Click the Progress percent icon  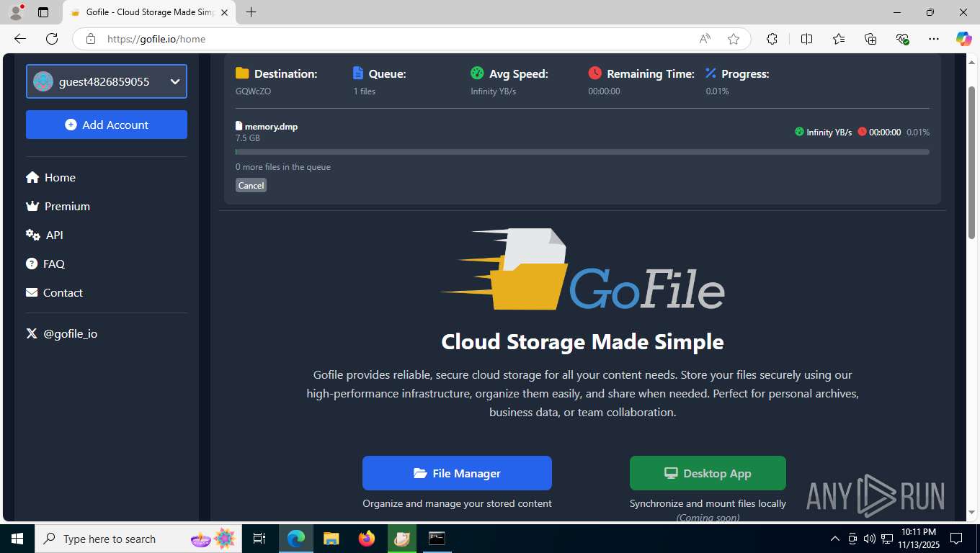[711, 73]
